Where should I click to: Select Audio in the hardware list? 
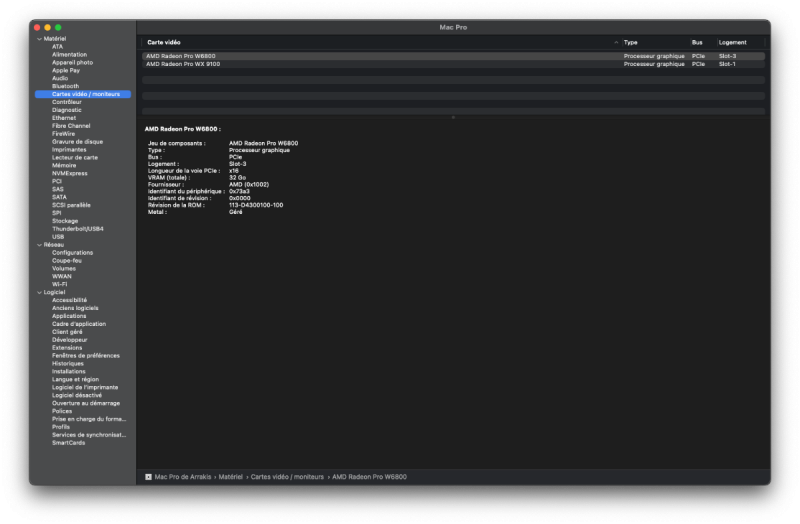(x=60, y=78)
